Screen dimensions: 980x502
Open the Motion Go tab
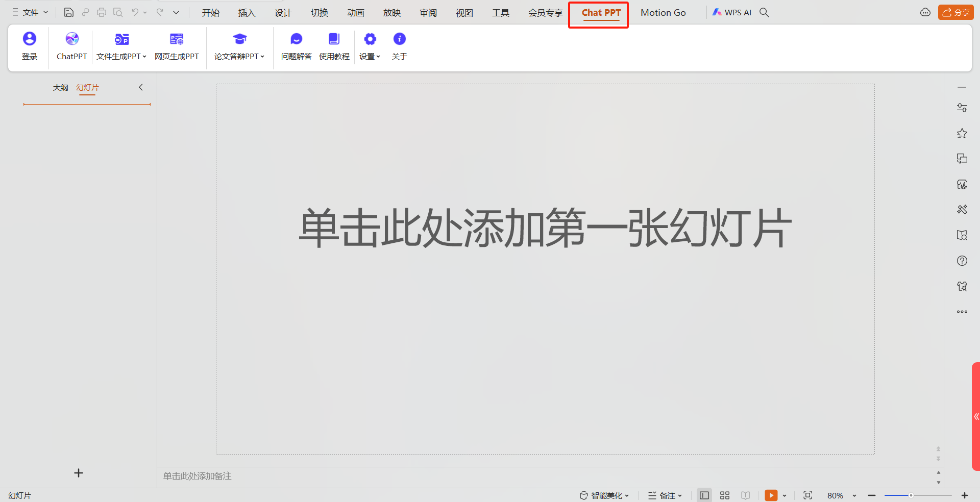tap(663, 13)
